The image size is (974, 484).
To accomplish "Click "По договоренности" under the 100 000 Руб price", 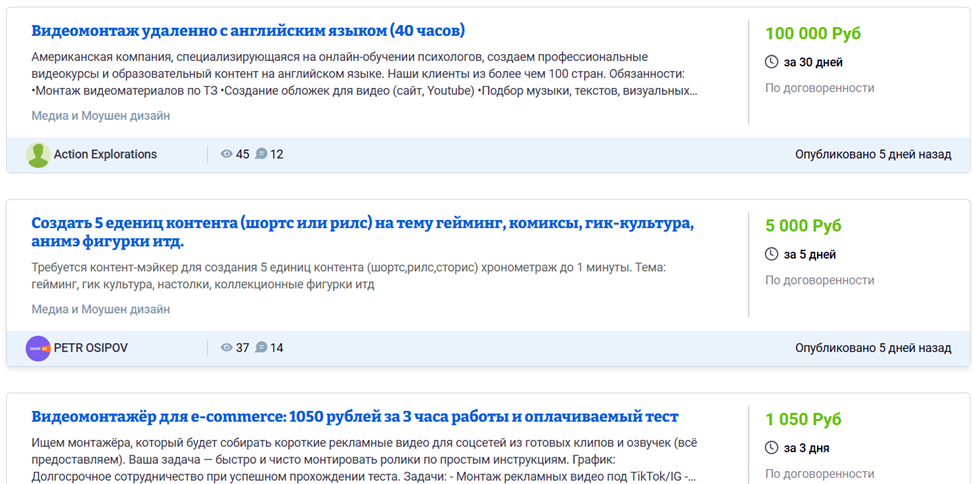I will pos(820,88).
